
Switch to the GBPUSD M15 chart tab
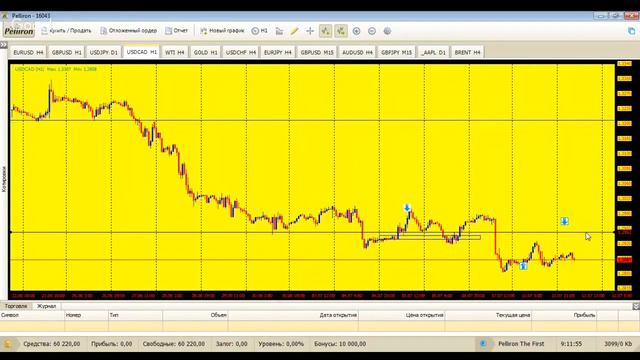click(x=317, y=53)
